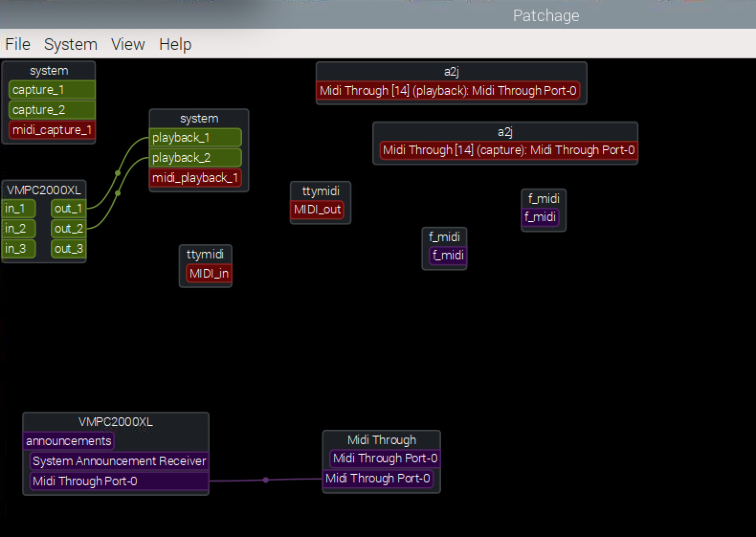Open the System menu
Viewport: 756px width, 537px height.
pyautogui.click(x=70, y=44)
